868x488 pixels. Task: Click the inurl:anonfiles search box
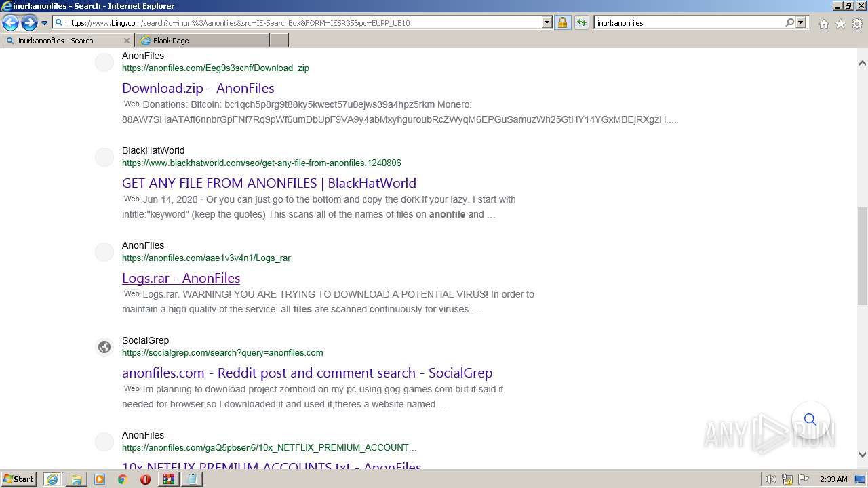point(688,22)
